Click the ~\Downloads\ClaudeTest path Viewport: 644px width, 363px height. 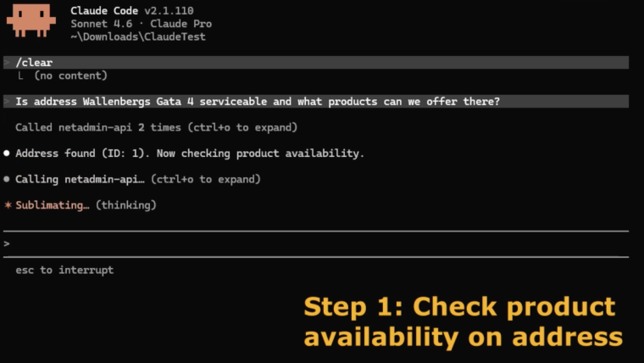tap(137, 36)
